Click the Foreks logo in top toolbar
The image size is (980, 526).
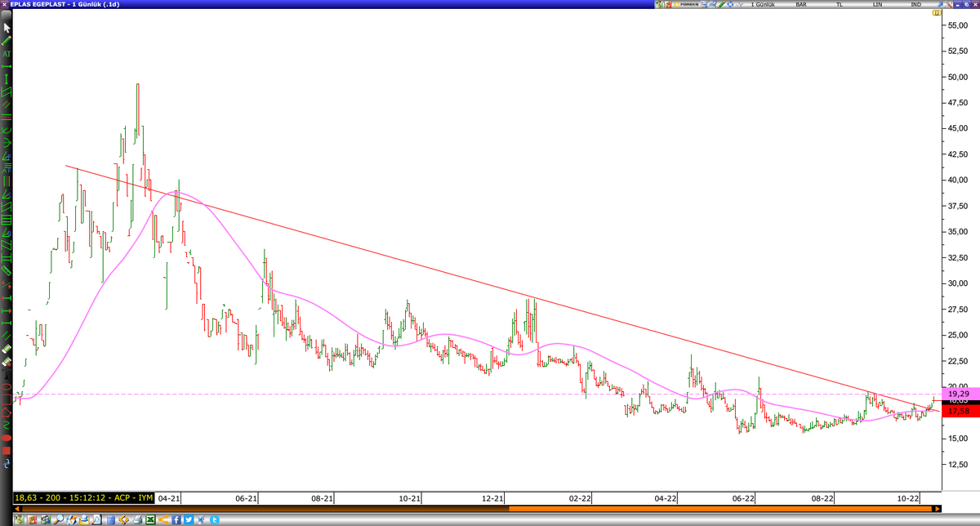tap(687, 5)
